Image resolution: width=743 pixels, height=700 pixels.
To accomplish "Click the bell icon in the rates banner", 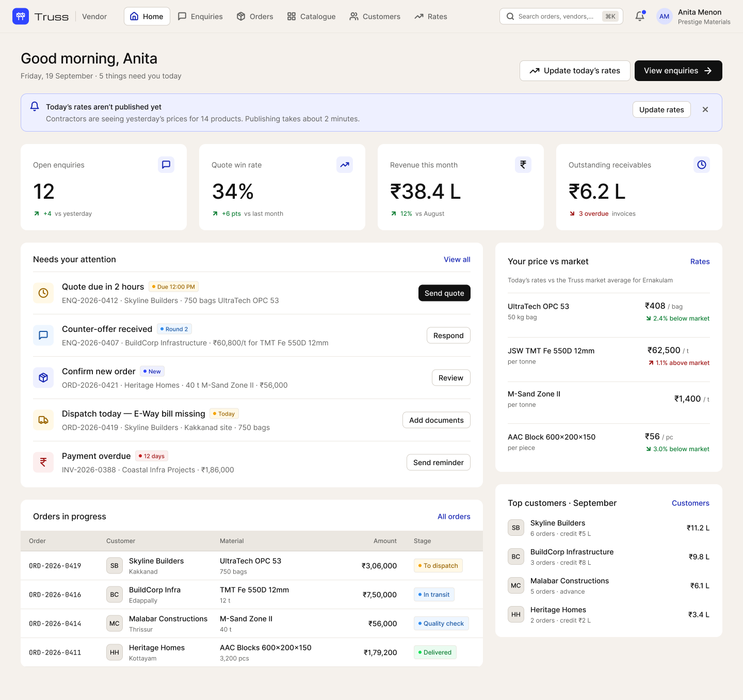I will click(x=35, y=106).
